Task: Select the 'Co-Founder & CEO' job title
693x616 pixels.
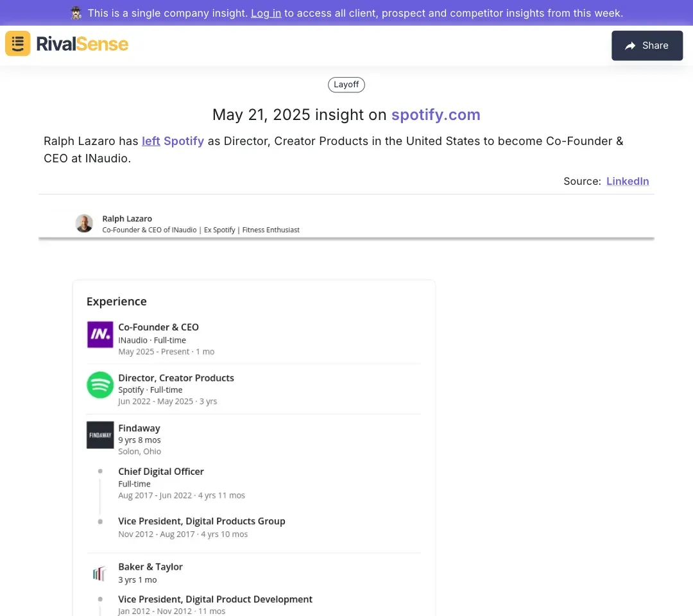Action: pyautogui.click(x=158, y=327)
